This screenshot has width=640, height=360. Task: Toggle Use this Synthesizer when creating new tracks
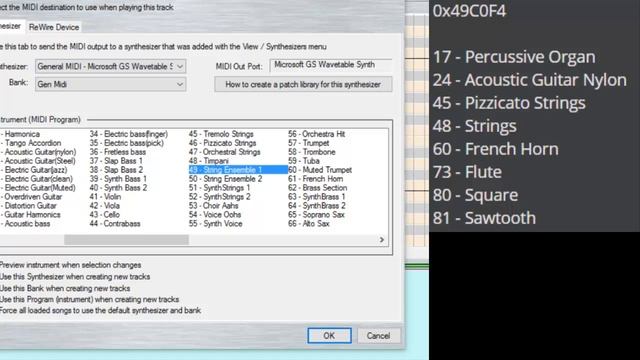click(75, 276)
